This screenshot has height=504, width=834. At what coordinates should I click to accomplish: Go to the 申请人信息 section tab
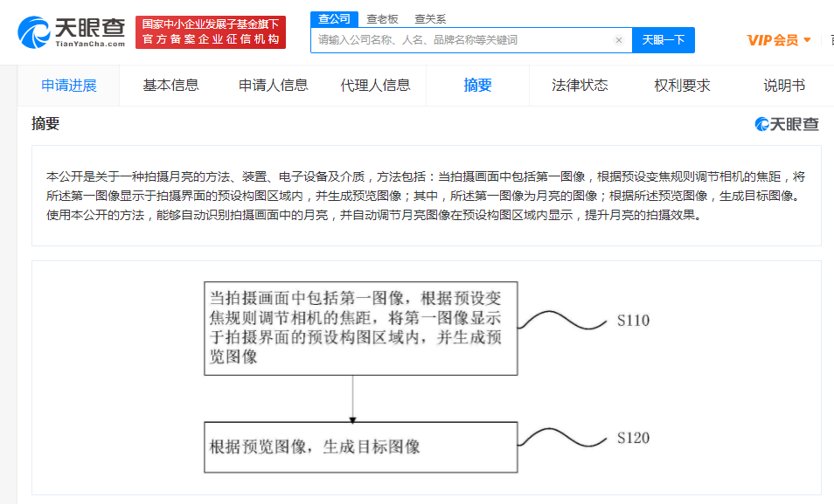click(x=274, y=86)
